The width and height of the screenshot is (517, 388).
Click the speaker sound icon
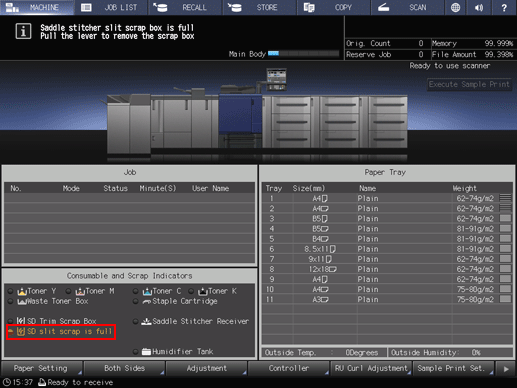479,7
